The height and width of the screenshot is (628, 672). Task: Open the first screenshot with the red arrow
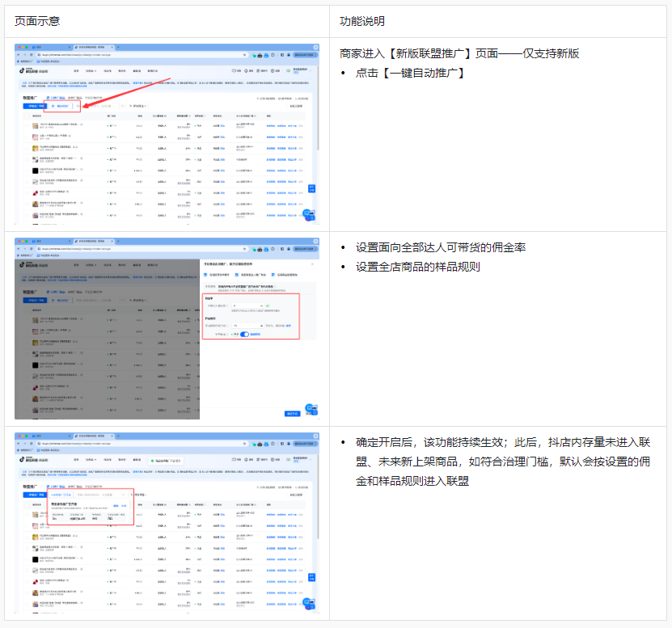167,134
